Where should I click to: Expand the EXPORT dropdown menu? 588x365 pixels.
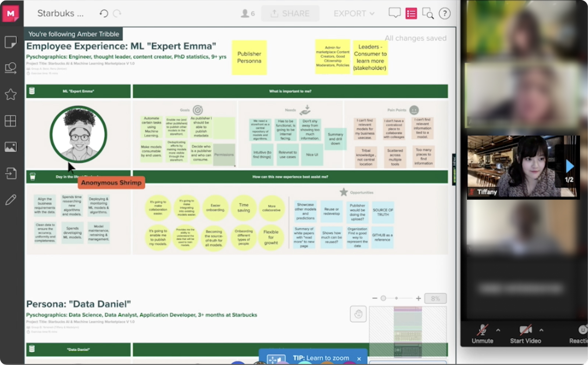coord(354,14)
